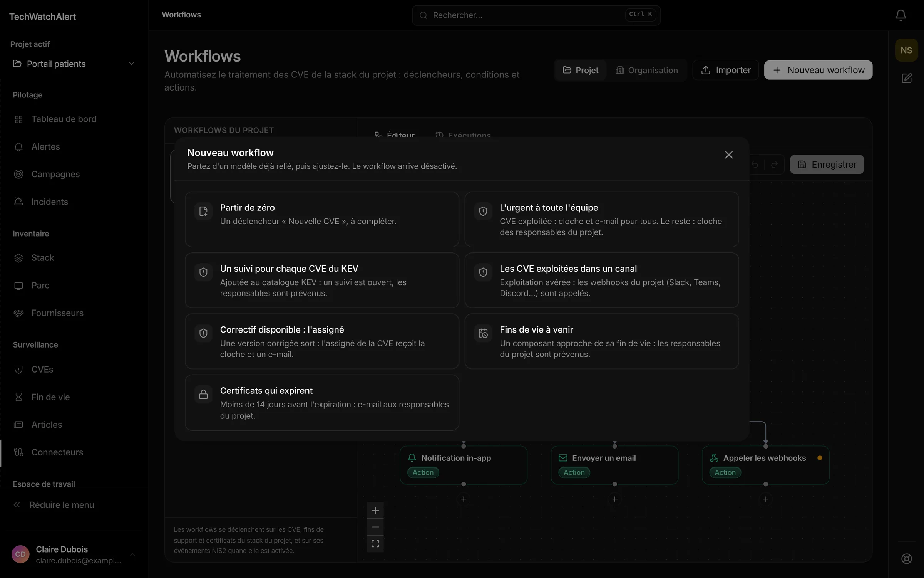Close the Nouveau workflow dialog
The width and height of the screenshot is (924, 578).
(728, 155)
